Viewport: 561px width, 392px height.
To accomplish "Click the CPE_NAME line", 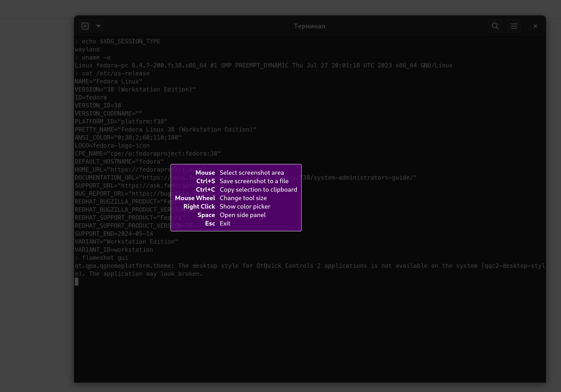I will [x=148, y=154].
